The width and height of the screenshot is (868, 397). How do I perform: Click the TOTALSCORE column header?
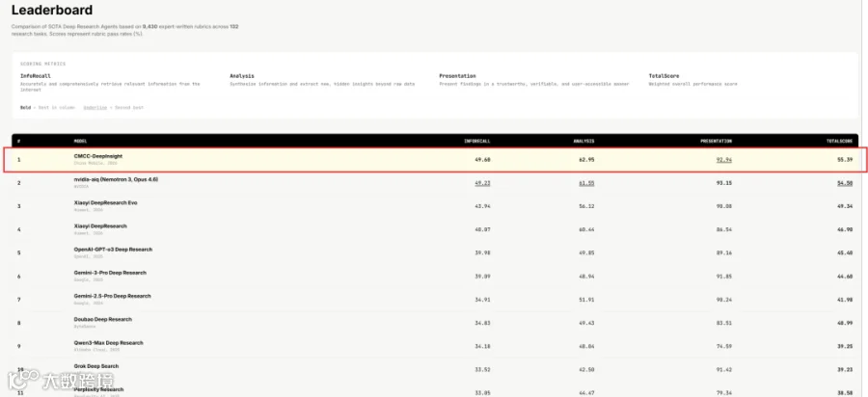(x=839, y=141)
